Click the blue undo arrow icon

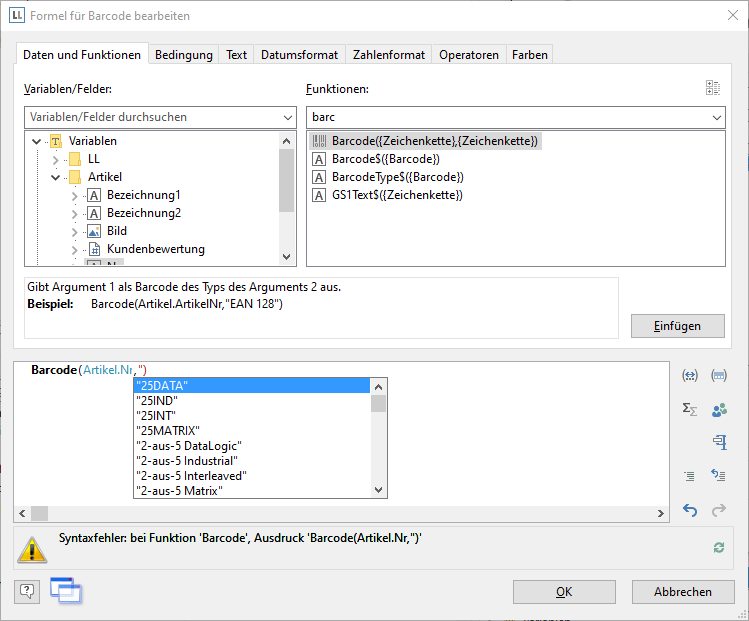coord(690,510)
